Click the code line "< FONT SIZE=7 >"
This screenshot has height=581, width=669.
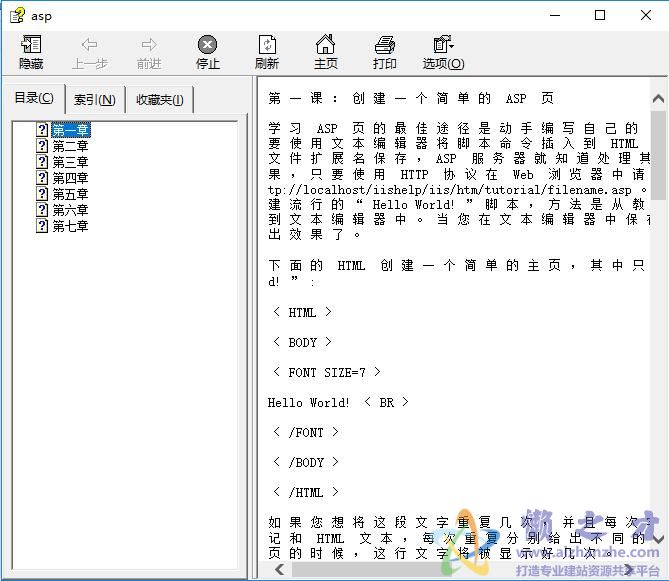click(x=326, y=372)
